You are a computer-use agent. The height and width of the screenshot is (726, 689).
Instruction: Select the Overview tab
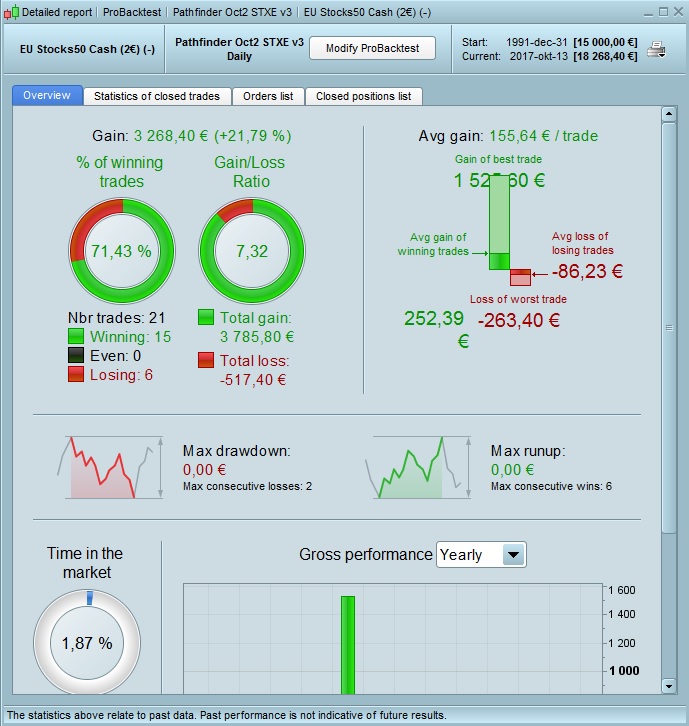(x=47, y=95)
